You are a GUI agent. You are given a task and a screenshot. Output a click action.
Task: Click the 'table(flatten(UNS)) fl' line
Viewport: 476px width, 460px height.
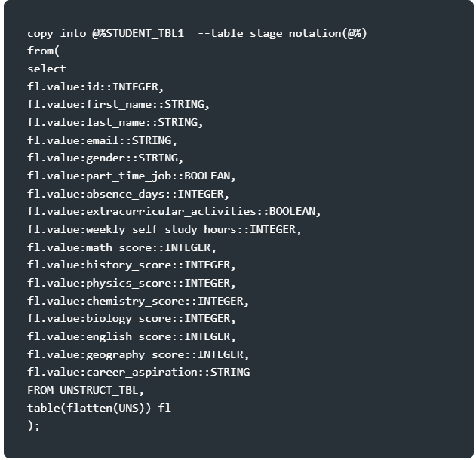pos(100,408)
